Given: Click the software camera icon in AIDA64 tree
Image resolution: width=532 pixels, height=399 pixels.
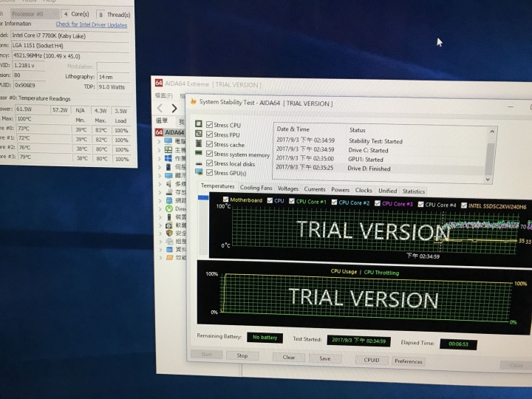Looking at the screenshot, I should (169, 225).
